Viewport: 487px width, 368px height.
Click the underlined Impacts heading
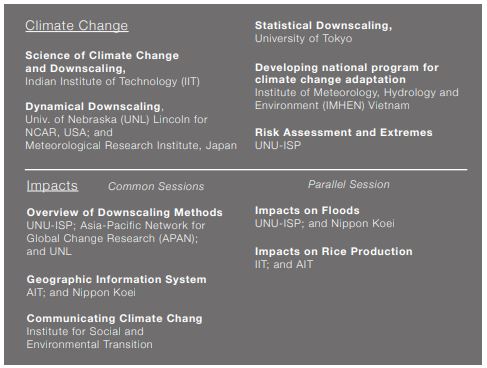point(52,186)
